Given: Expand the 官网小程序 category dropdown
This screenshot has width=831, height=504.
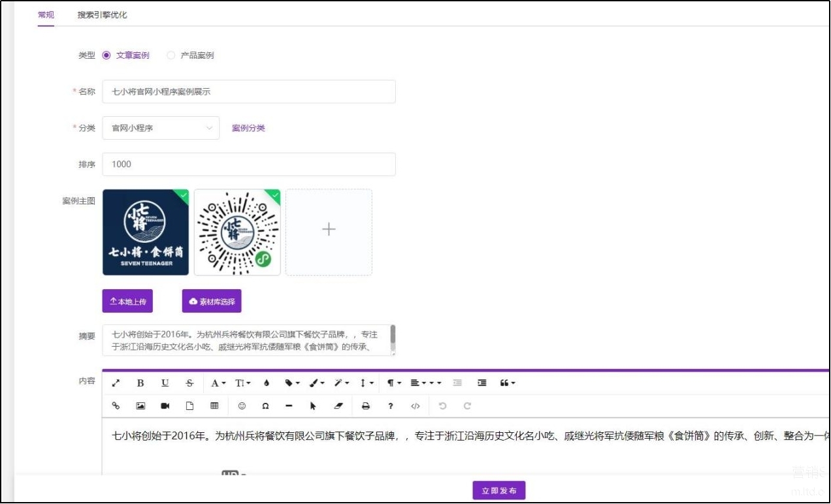Looking at the screenshot, I should pos(161,128).
